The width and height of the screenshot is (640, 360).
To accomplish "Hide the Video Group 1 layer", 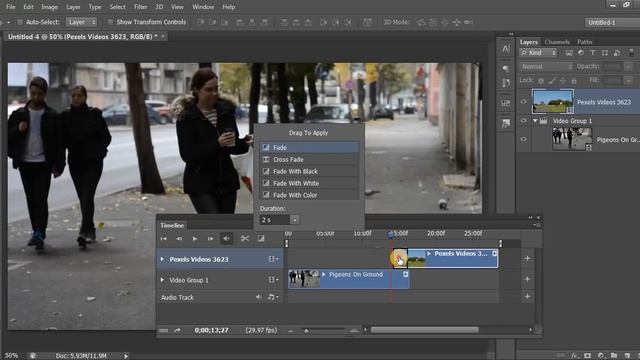I will (524, 121).
